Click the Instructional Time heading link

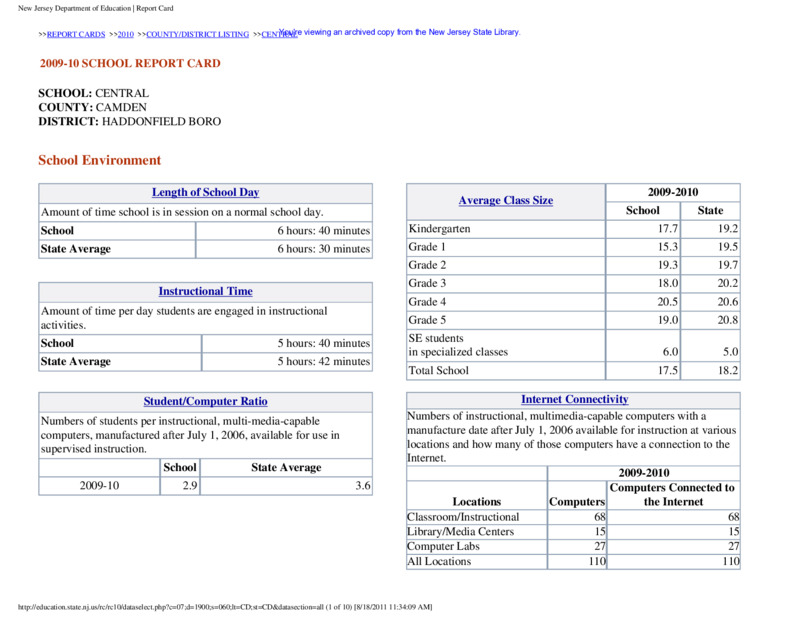tap(206, 291)
